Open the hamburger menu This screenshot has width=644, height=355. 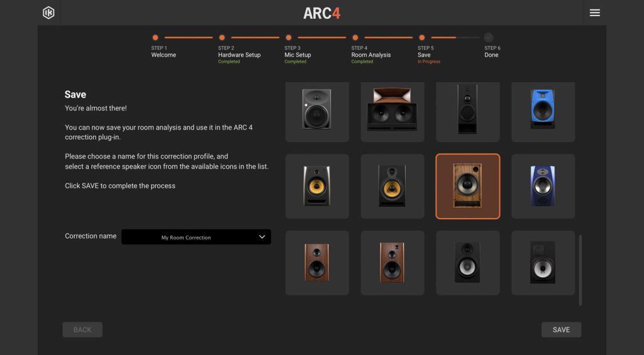[594, 13]
